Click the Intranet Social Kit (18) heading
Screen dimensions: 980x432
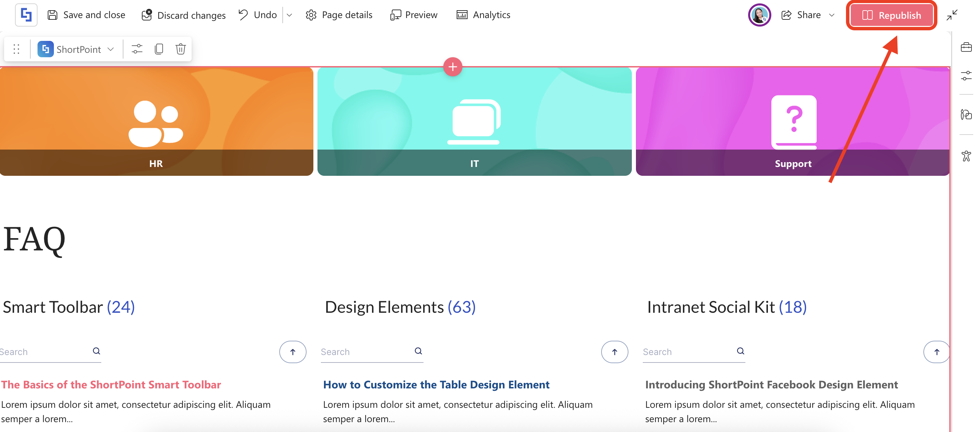tap(727, 307)
